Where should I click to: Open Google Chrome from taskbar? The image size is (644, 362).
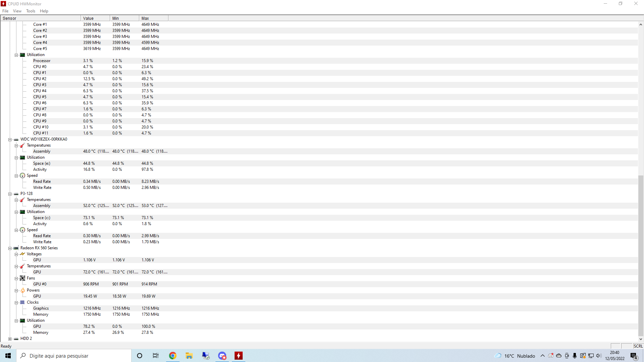pyautogui.click(x=172, y=356)
